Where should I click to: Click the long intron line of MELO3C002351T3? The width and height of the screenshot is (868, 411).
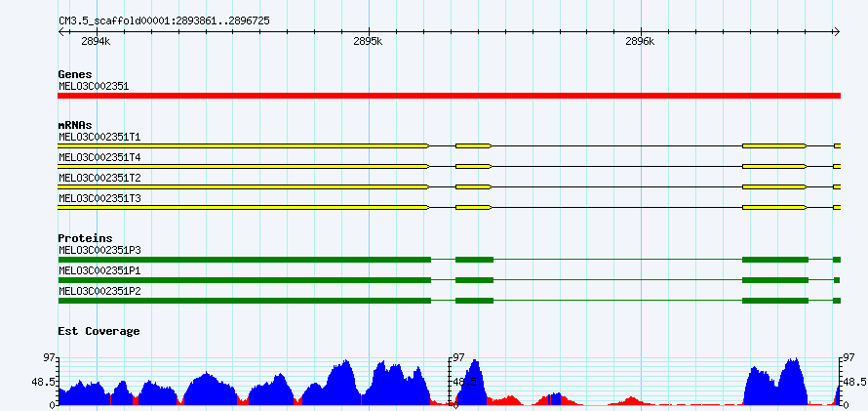point(616,207)
